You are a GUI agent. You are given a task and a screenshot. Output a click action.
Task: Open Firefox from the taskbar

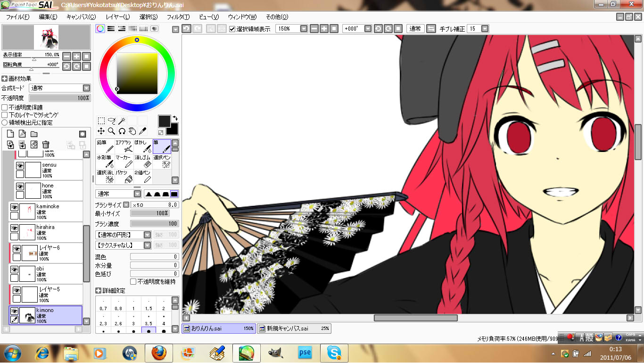[x=159, y=353]
